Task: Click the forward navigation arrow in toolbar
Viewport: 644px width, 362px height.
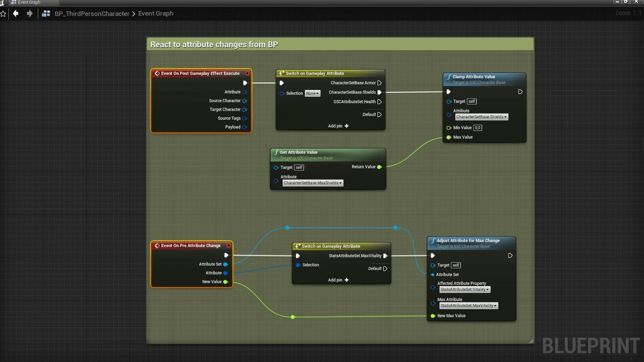Action: pyautogui.click(x=29, y=14)
